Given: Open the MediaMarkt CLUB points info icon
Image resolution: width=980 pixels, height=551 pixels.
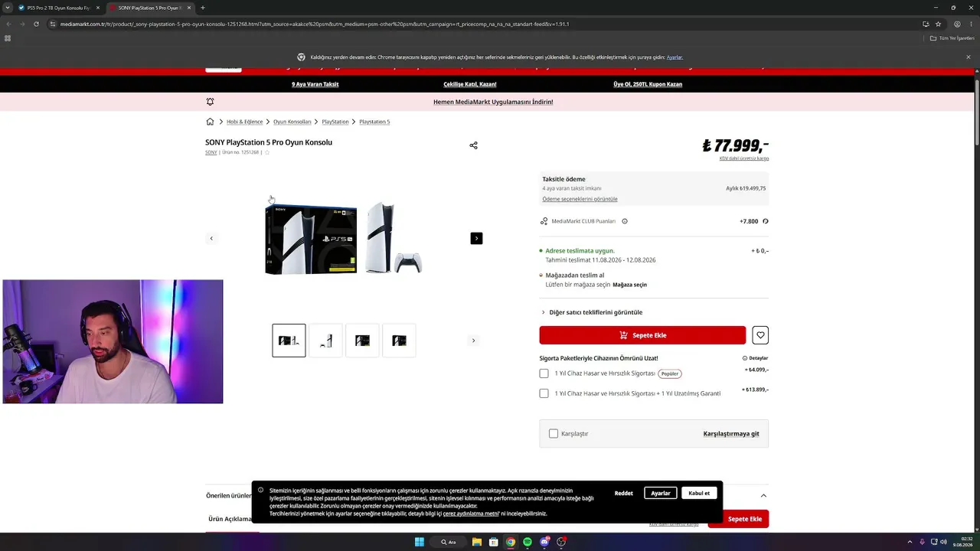Looking at the screenshot, I should tap(625, 221).
